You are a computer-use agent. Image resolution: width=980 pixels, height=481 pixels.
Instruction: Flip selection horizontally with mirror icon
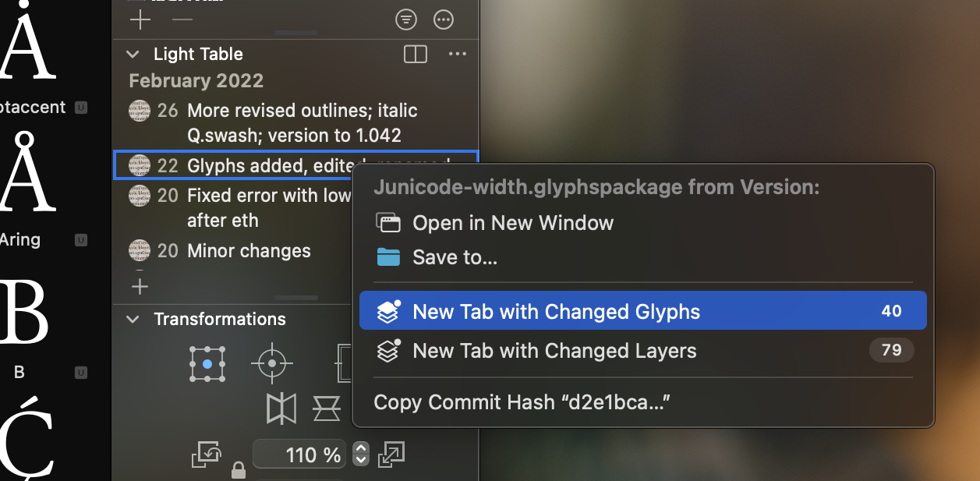(x=281, y=408)
